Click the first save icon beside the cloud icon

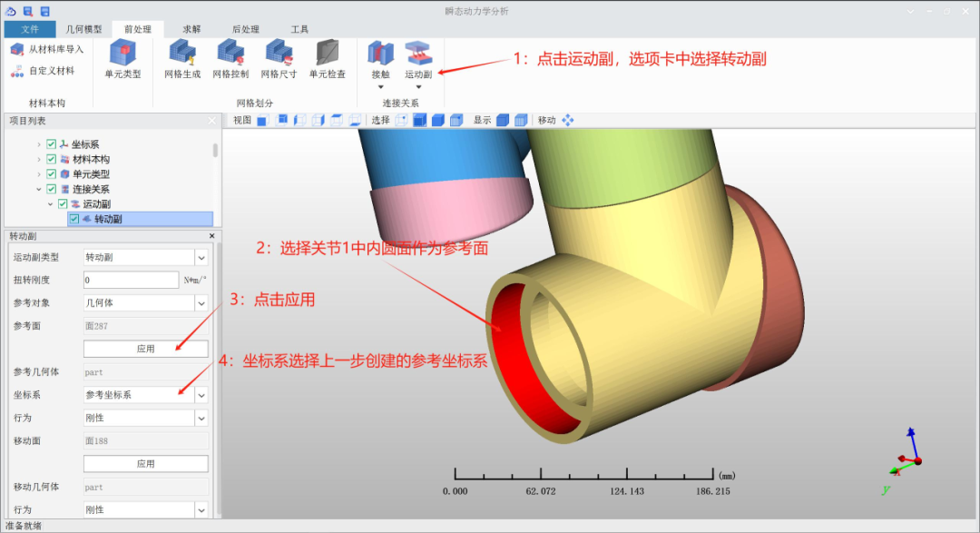[x=28, y=11]
